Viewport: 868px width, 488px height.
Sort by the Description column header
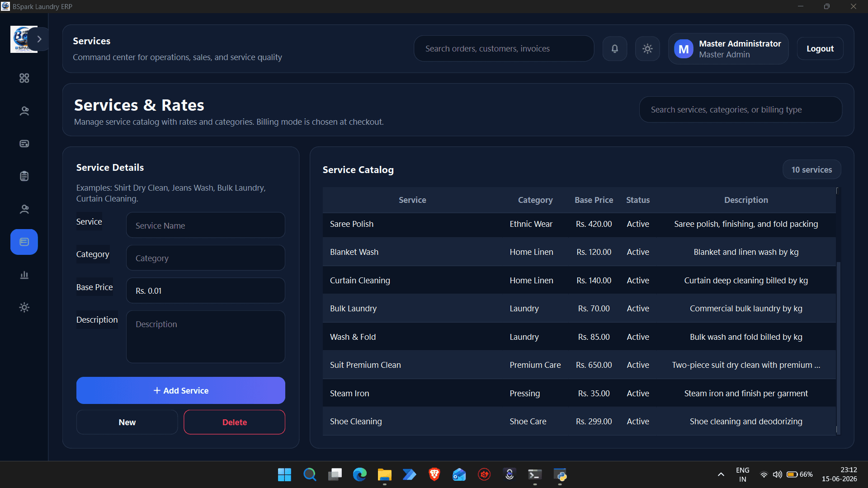[x=746, y=200]
